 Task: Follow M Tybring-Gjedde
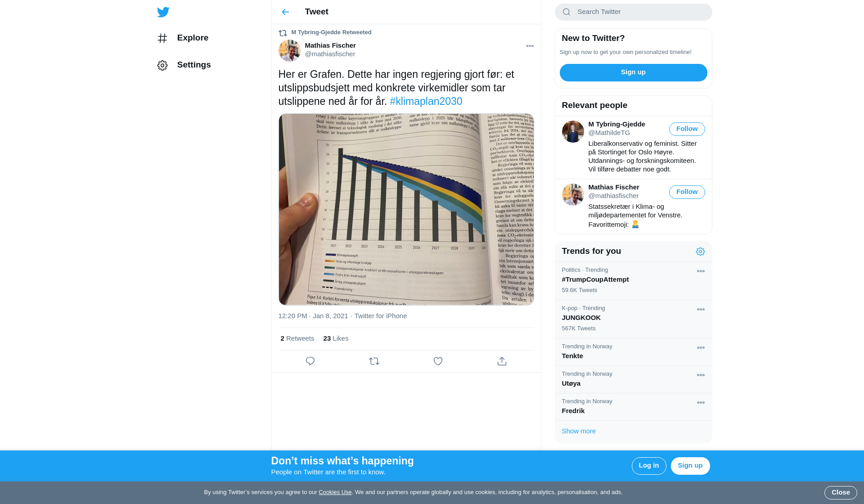[x=687, y=129]
